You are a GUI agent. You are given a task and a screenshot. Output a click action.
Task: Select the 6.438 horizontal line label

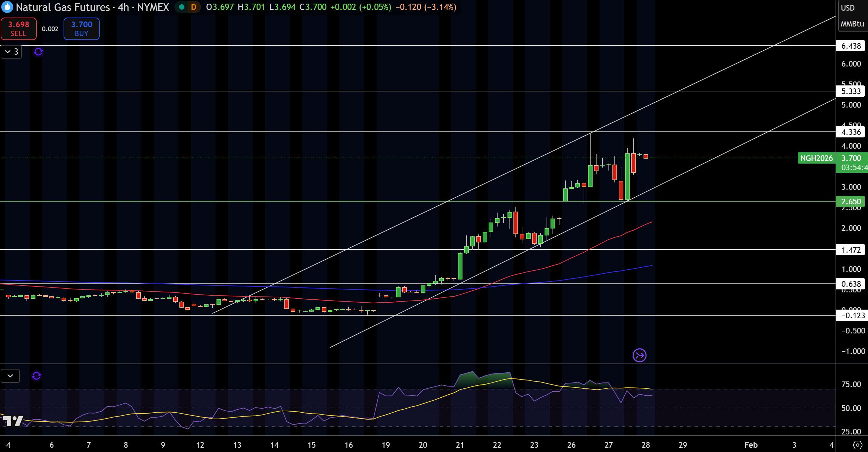point(850,45)
